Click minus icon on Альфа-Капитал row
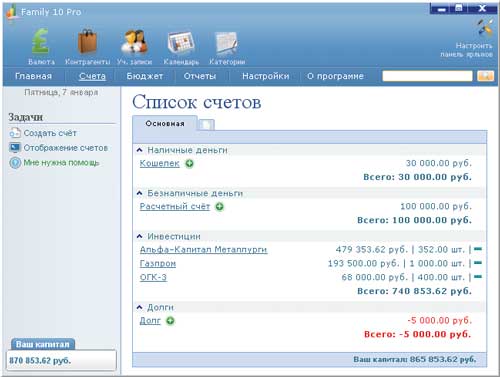Screen dimensions: 500x377 pos(478,249)
